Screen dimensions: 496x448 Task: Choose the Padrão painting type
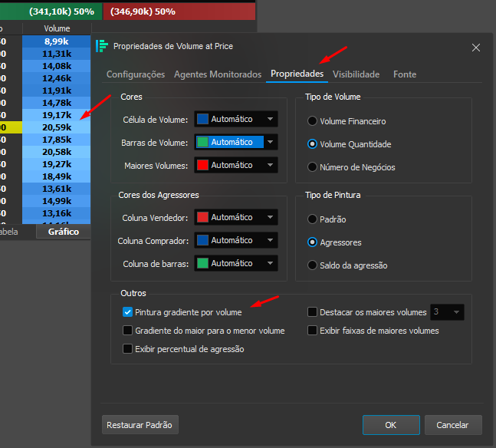[x=312, y=219]
